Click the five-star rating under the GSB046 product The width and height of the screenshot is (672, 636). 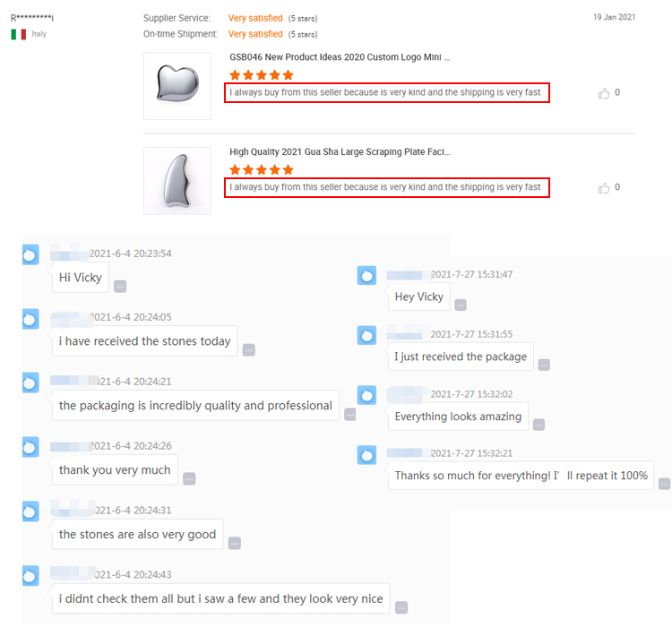point(262,75)
